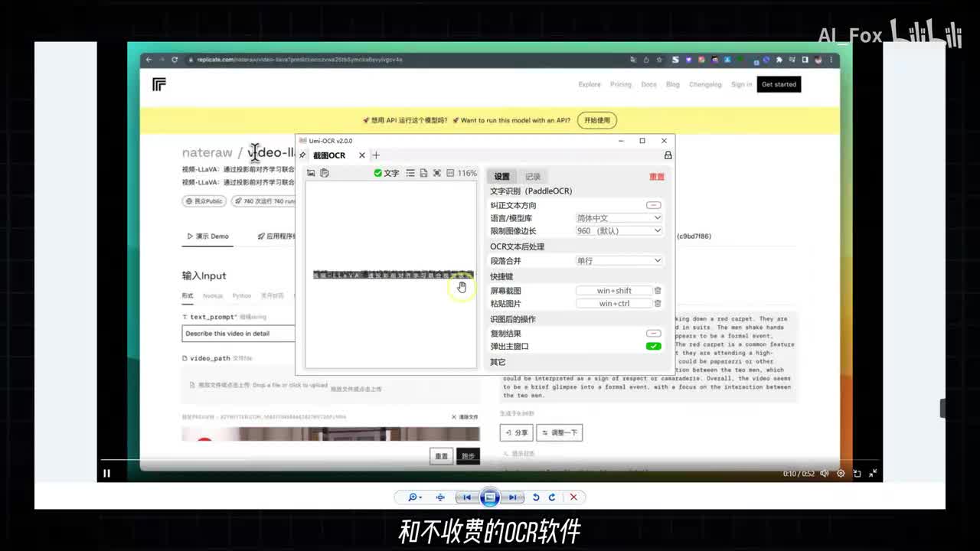
Task: Enable the 复制结果 switch
Action: pos(653,334)
